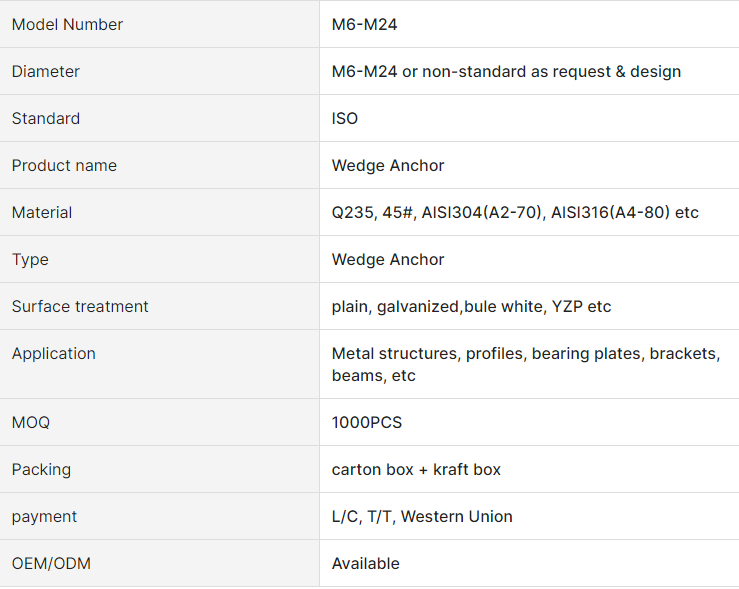
Task: Click the "L/C, T/T, Western Union" payment value
Action: coord(422,517)
